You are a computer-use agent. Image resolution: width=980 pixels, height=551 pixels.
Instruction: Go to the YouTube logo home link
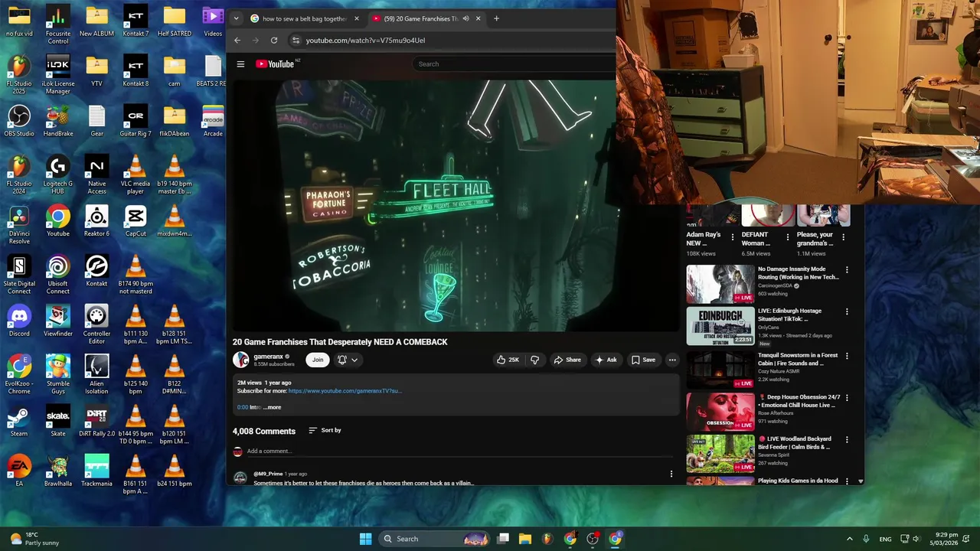tap(275, 64)
